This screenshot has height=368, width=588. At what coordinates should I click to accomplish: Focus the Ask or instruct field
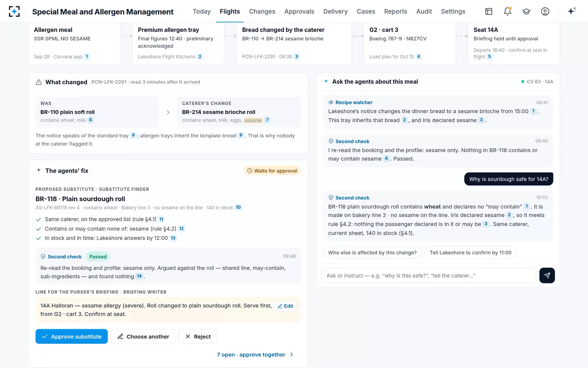[x=429, y=276]
